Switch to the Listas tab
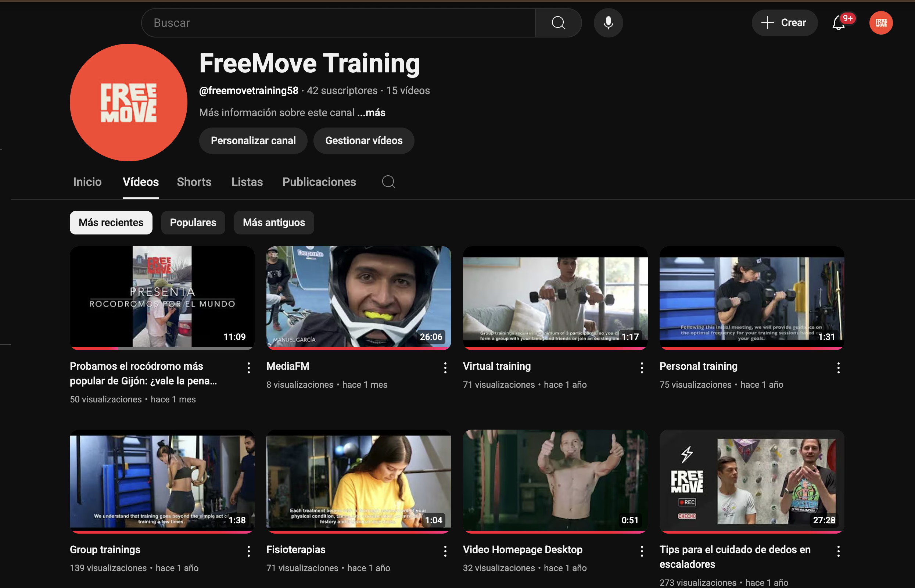Viewport: 915px width, 588px height. [x=247, y=182]
